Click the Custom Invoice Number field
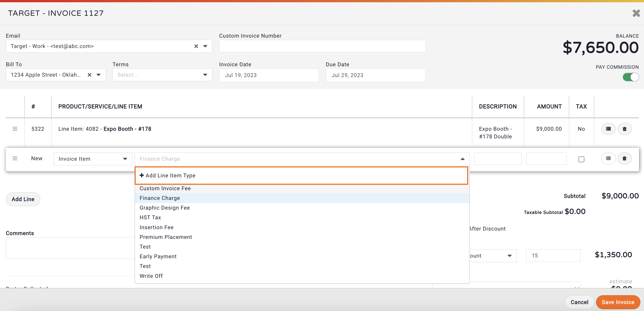Viewport: 644px width, 311px height. (322, 46)
